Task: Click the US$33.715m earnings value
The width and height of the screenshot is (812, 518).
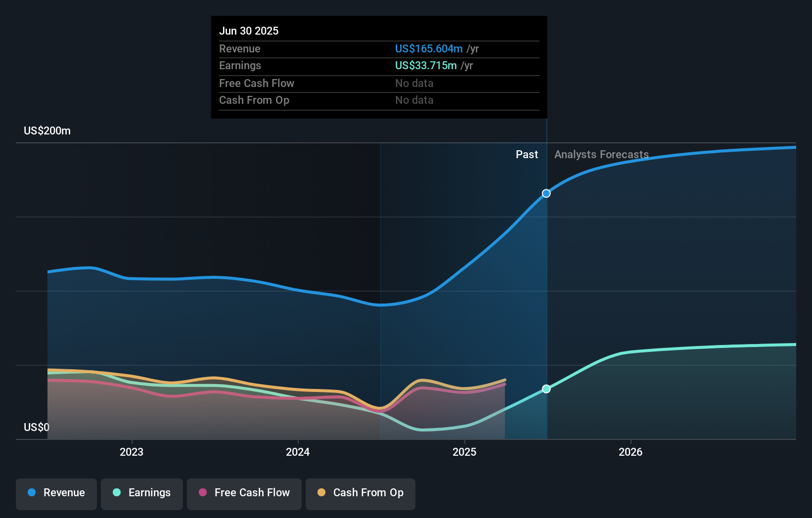Action: pyautogui.click(x=426, y=65)
